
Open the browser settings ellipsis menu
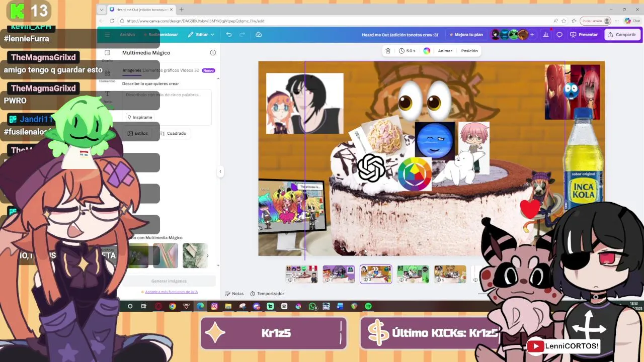[617, 21]
